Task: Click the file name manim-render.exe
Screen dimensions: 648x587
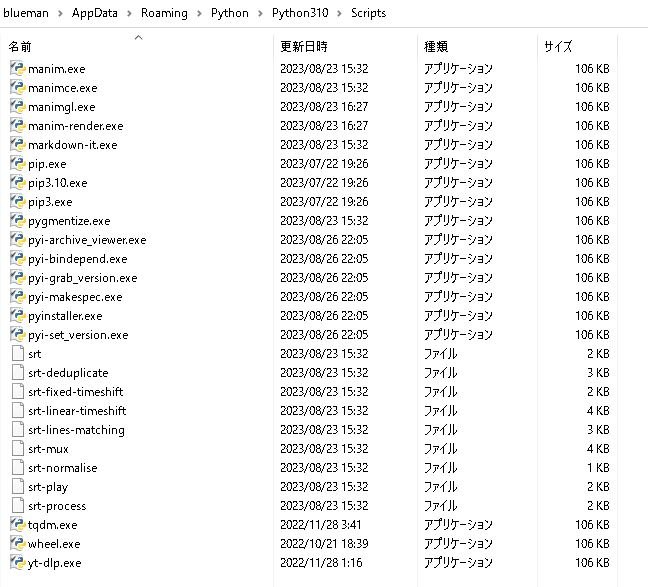Action: tap(76, 126)
